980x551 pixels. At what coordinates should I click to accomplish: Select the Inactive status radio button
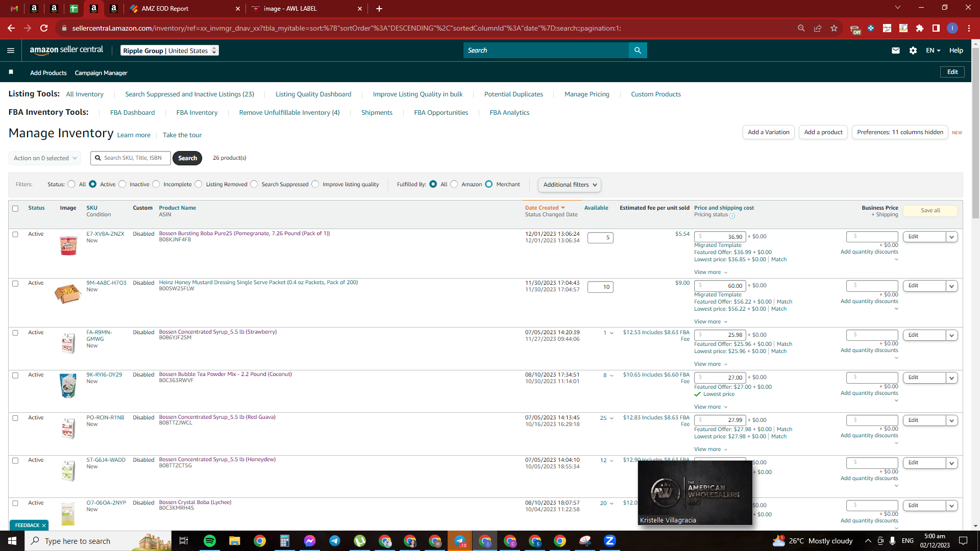[x=122, y=184]
